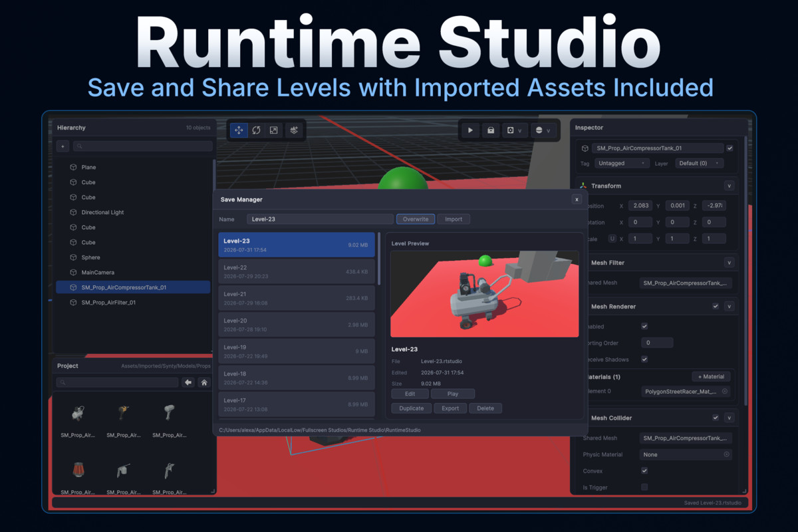Click the Level Preview image
This screenshot has height=532, width=798.
pyautogui.click(x=485, y=294)
